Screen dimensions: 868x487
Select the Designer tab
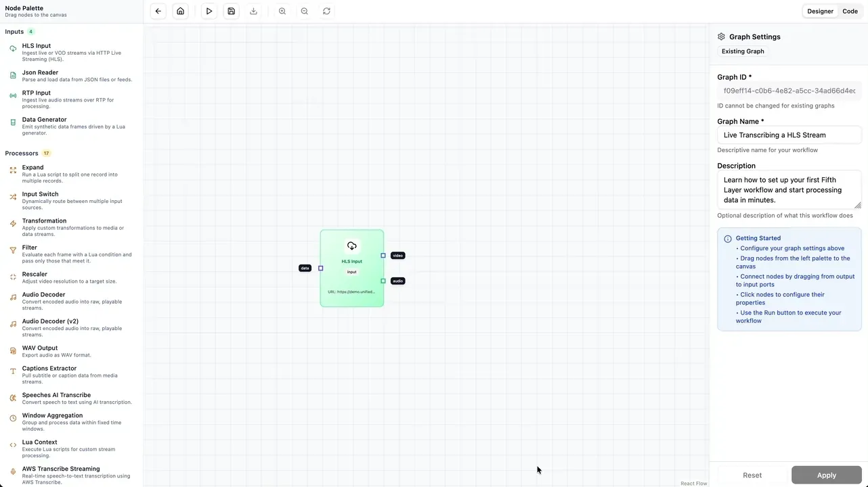coord(820,11)
